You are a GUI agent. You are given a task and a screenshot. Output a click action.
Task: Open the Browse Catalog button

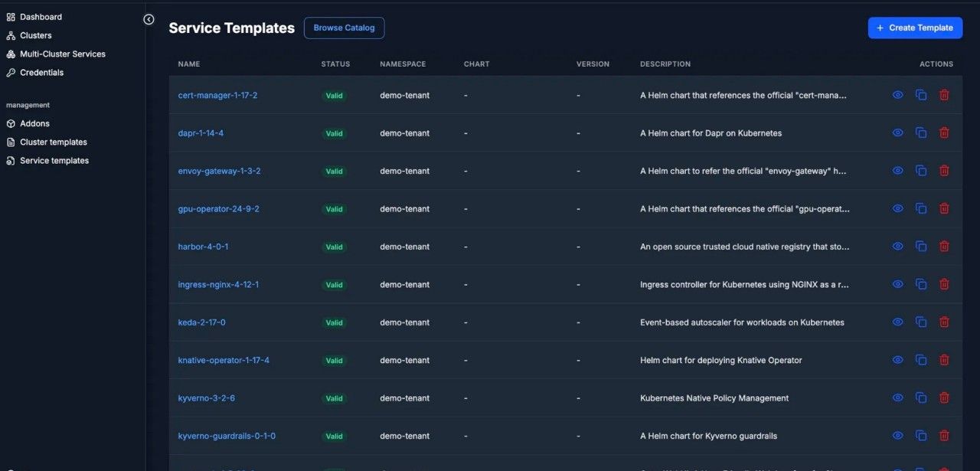pos(344,28)
